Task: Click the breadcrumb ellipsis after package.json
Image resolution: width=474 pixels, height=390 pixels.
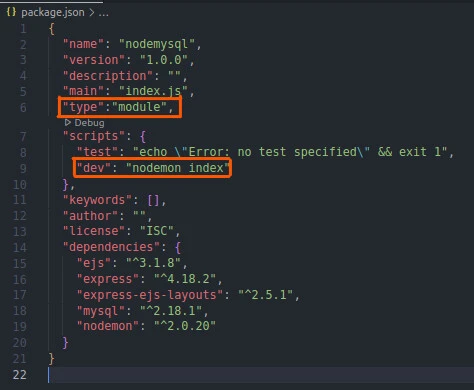Action: 104,13
